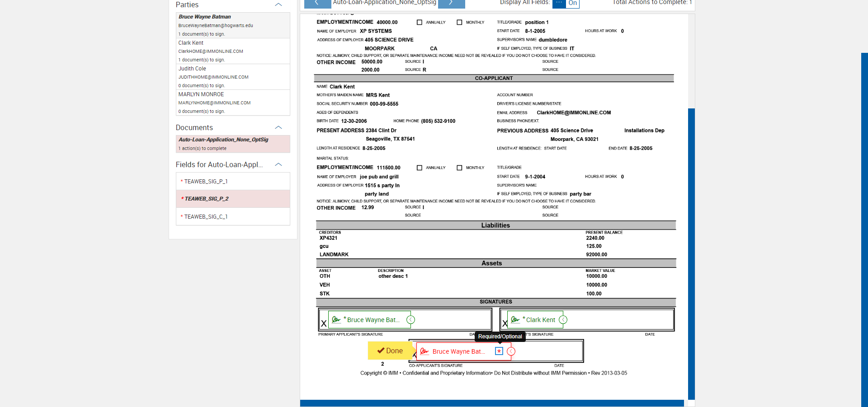
Task: Click red signature pen icon in co-applicant field
Action: [424, 351]
